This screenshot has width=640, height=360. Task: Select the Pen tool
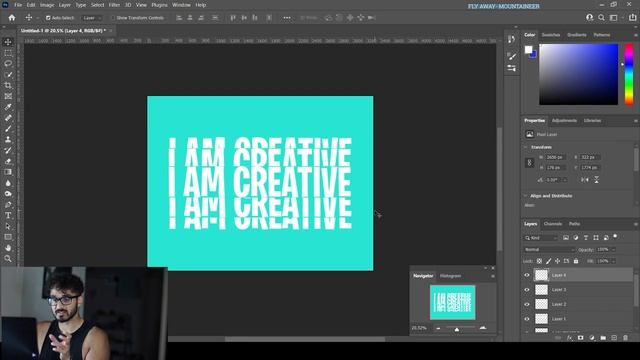(8, 204)
